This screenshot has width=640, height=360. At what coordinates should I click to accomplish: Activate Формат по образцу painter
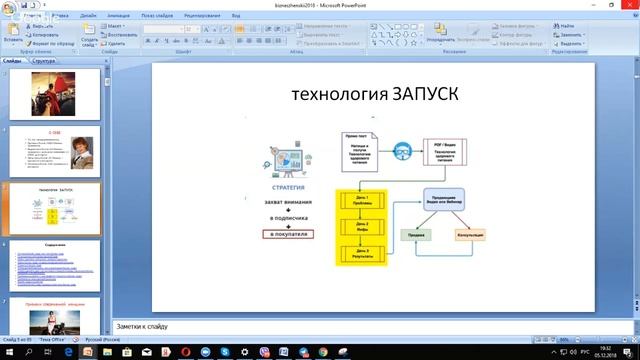pos(50,43)
